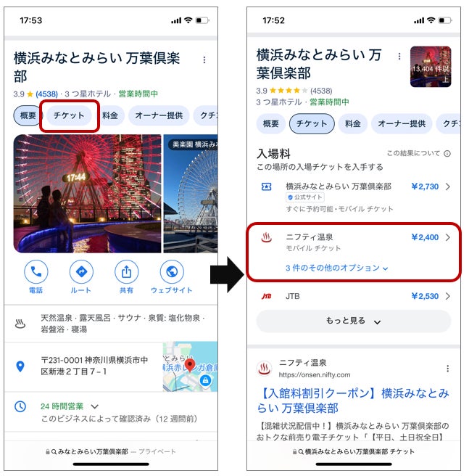Expand 24 時間営業 hours chevron
This screenshot has height=476, width=469.
(95, 406)
